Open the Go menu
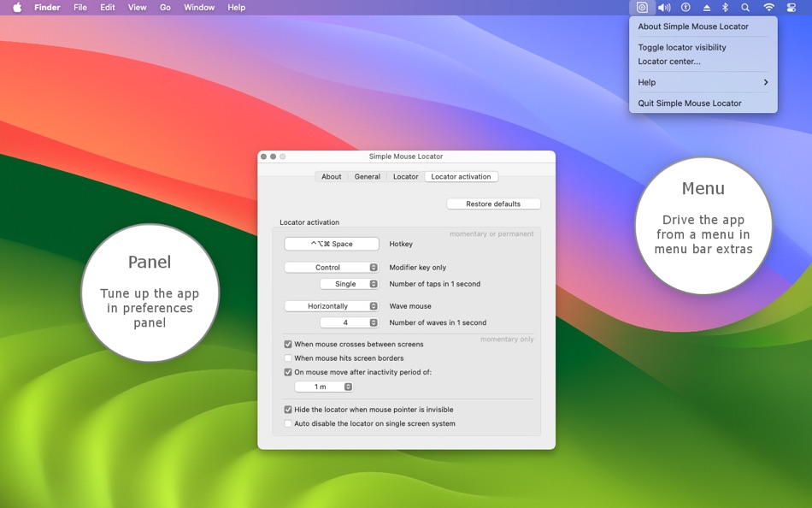The height and width of the screenshot is (508, 812). 165,7
